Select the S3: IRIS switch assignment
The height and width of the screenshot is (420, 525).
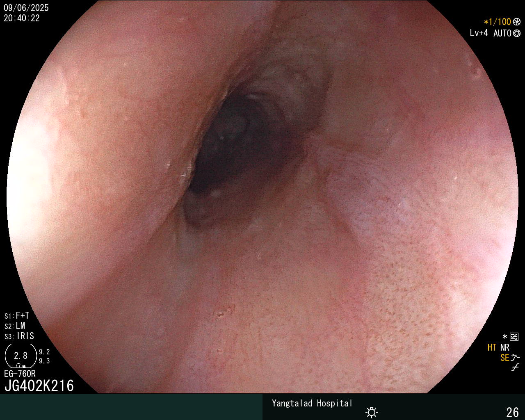pos(19,336)
